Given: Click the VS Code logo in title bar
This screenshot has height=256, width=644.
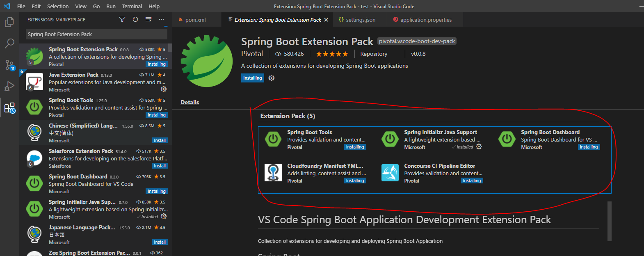Looking at the screenshot, I should [7, 6].
